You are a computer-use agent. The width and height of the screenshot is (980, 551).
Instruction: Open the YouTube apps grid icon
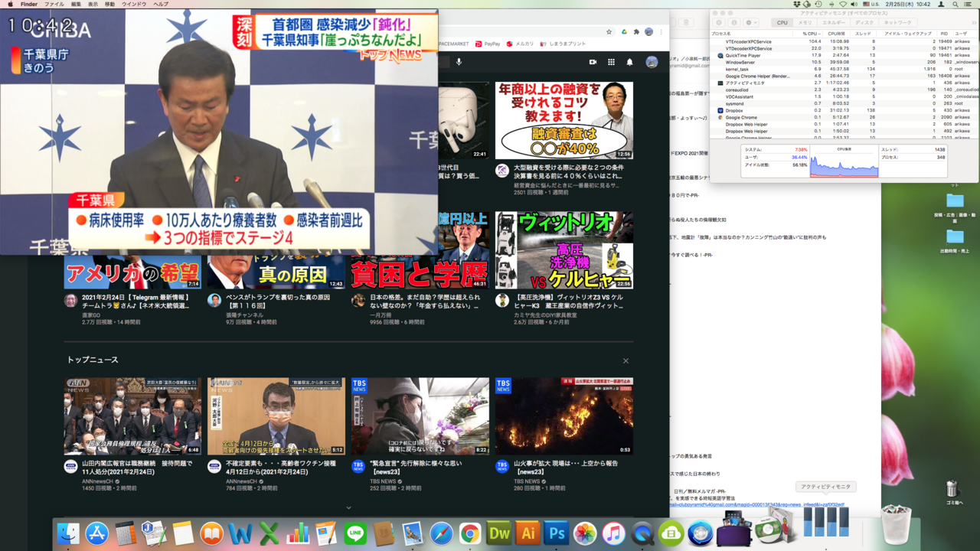click(x=611, y=62)
